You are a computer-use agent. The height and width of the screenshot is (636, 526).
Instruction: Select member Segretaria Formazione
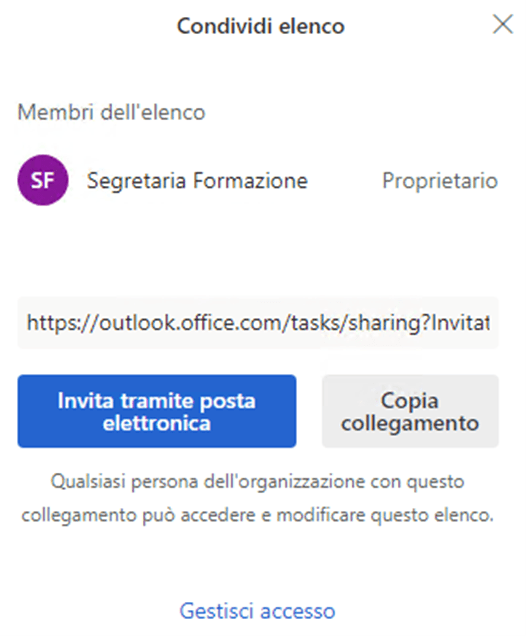pos(198,180)
